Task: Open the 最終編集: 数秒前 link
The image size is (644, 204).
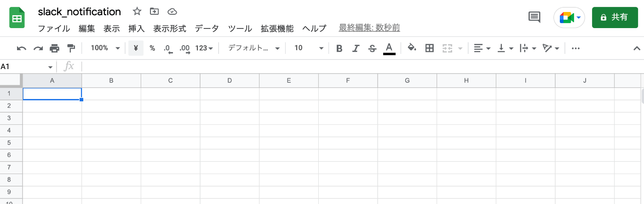Action: click(x=369, y=28)
